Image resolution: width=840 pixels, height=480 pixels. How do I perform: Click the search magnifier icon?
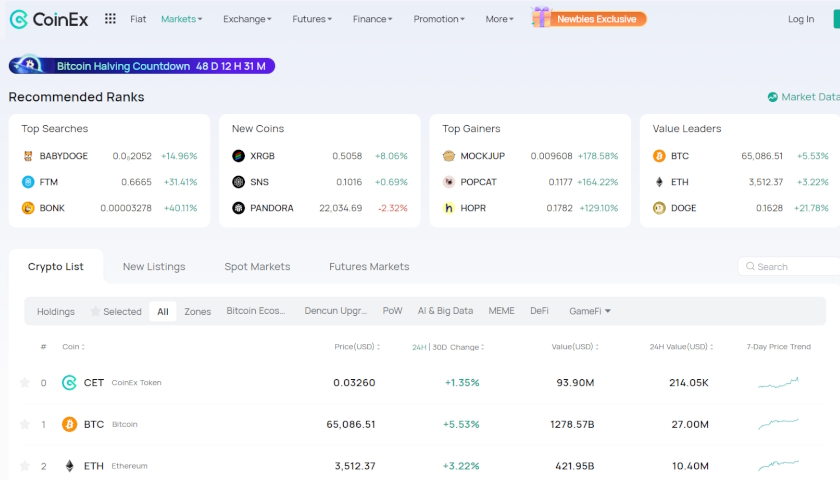[x=751, y=266]
